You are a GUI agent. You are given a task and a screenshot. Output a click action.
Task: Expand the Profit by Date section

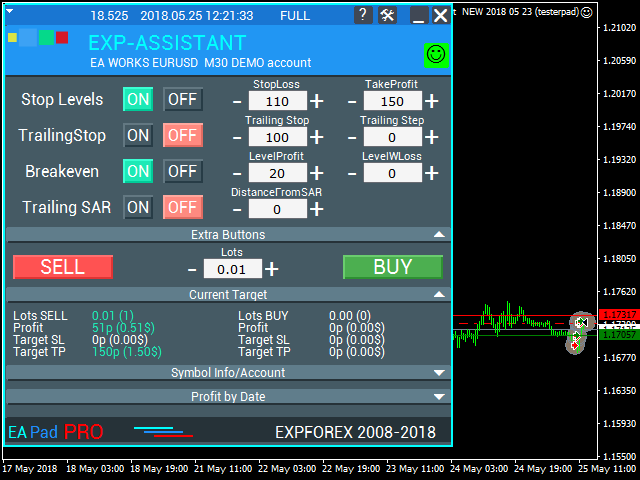(439, 397)
